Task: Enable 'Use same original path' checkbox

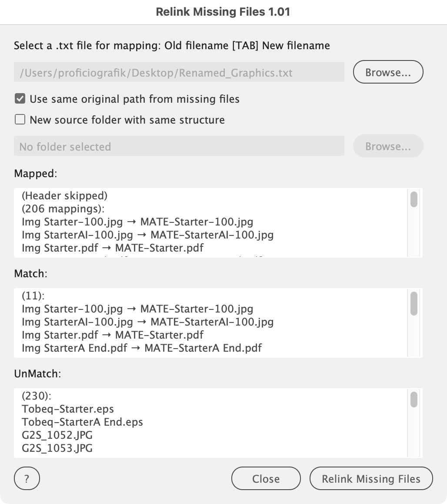Action: (x=20, y=99)
